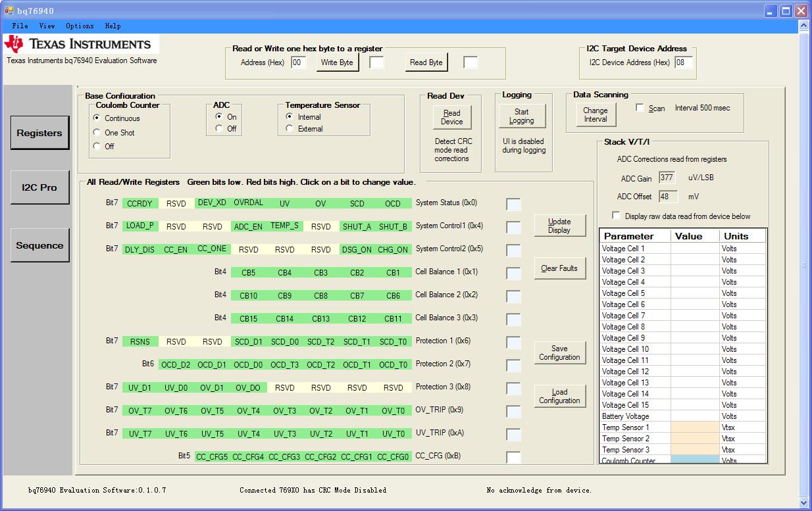Toggle the CC_RDY bit in System Status
Viewport: 812px width, 511px height.
click(x=140, y=203)
